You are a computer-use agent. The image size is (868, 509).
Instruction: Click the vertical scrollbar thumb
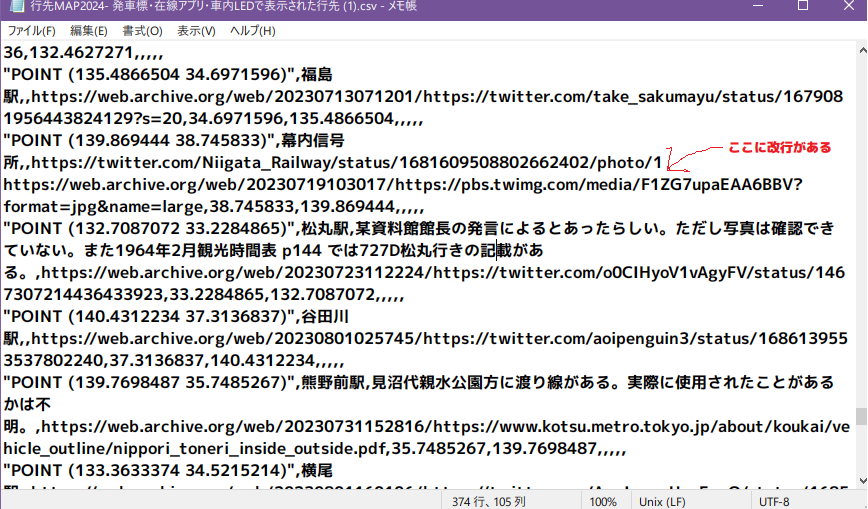(x=861, y=416)
